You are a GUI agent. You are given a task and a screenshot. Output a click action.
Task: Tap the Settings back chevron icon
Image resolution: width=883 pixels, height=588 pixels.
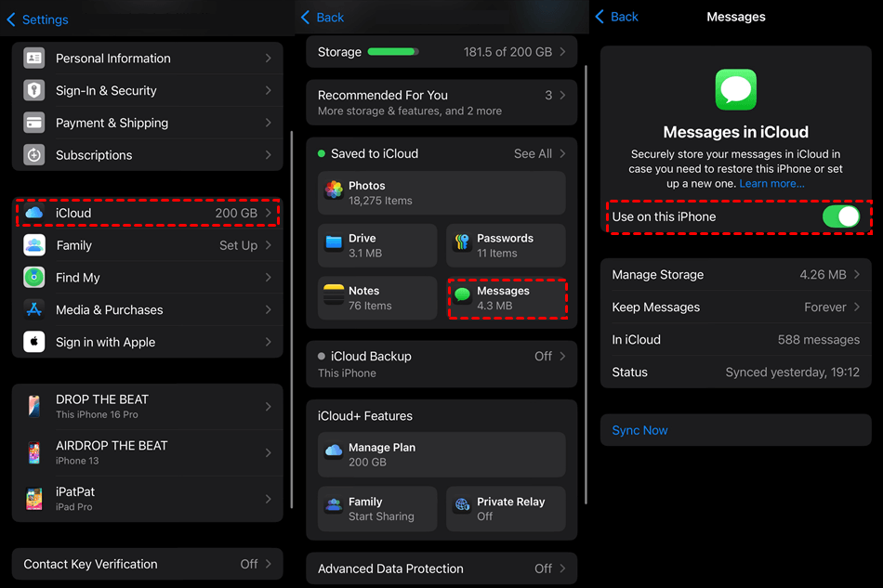(x=11, y=20)
